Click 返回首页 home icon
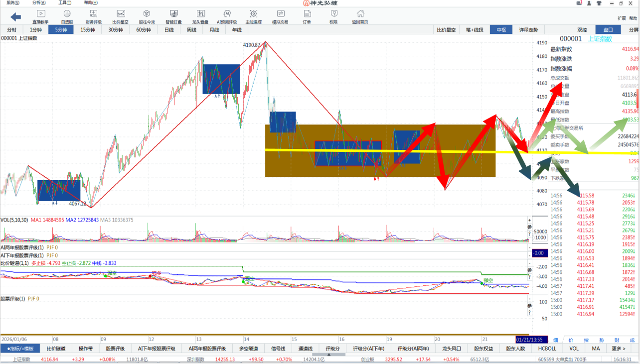 pos(360,16)
